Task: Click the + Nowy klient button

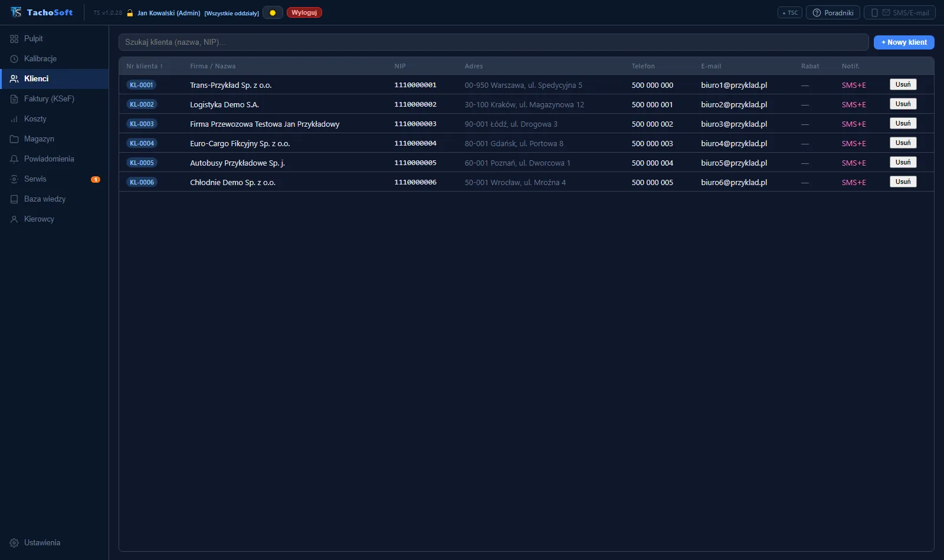Action: [x=904, y=42]
